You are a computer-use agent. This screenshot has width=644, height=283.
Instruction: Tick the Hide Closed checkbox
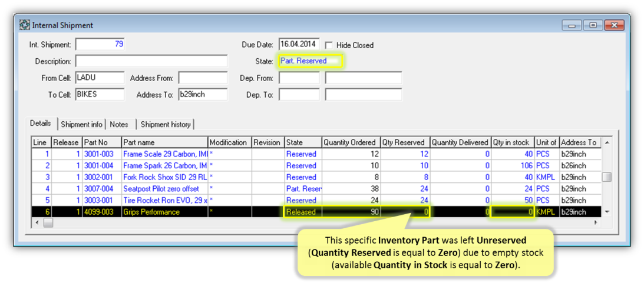[x=329, y=45]
